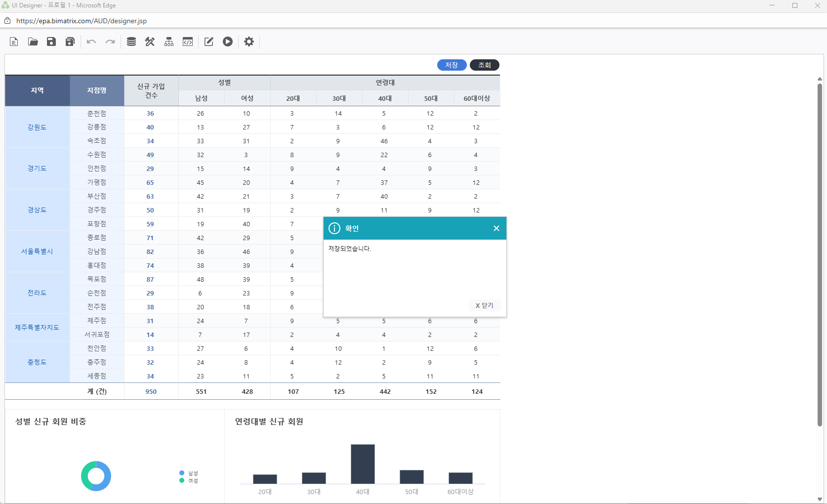
Task: Open settings with the gear icon
Action: [x=249, y=42]
